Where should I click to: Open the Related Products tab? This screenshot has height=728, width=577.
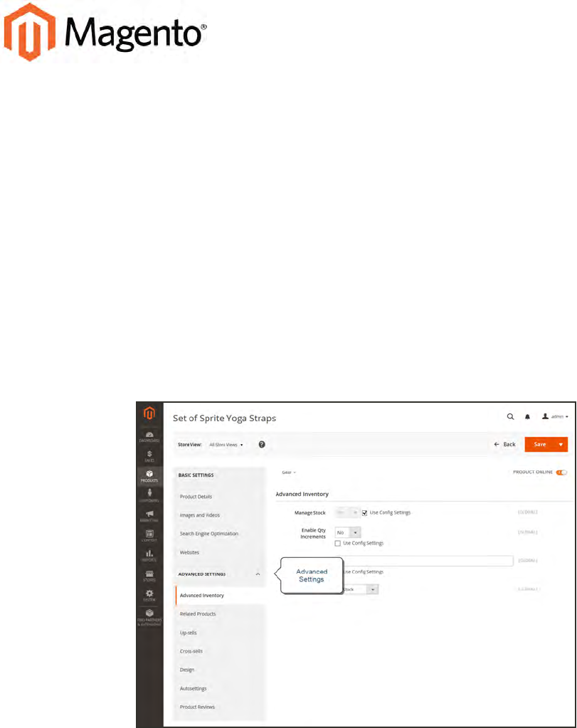pos(198,614)
